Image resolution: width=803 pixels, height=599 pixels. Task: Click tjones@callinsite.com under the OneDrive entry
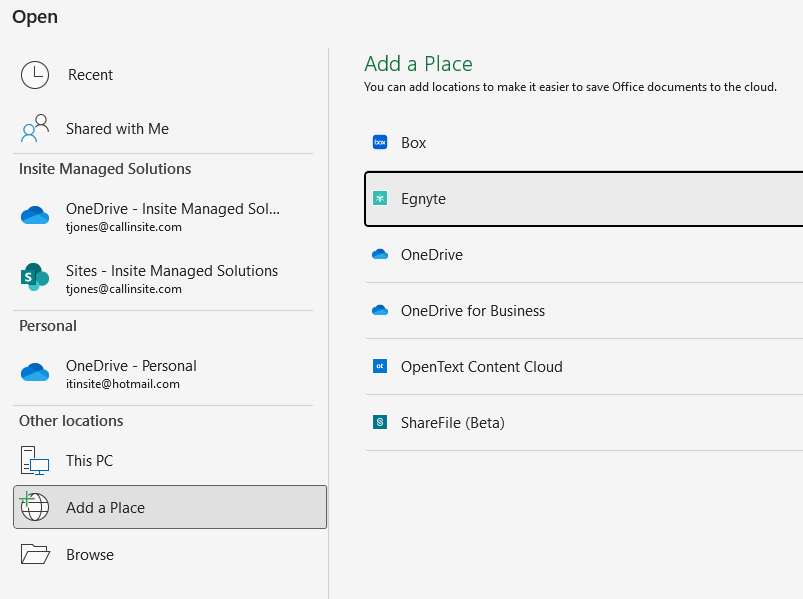point(123,227)
